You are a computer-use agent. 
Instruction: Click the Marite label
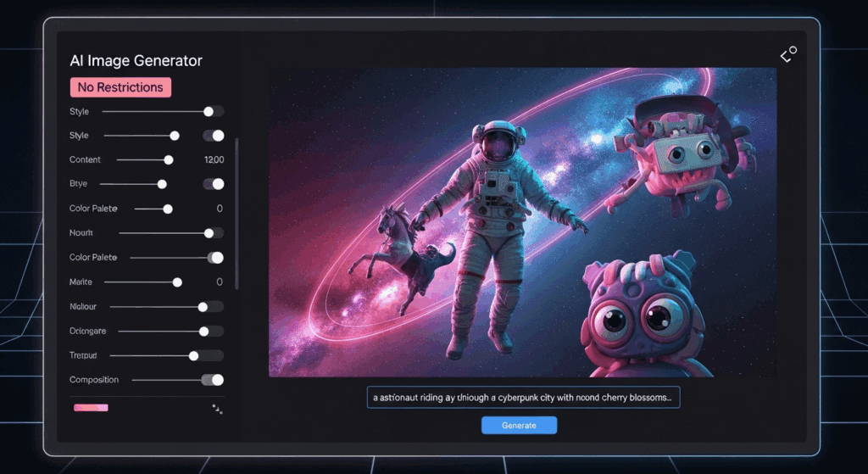[81, 282]
